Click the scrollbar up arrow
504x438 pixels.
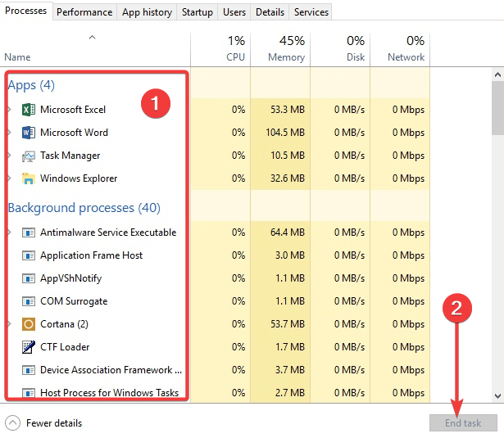click(497, 75)
